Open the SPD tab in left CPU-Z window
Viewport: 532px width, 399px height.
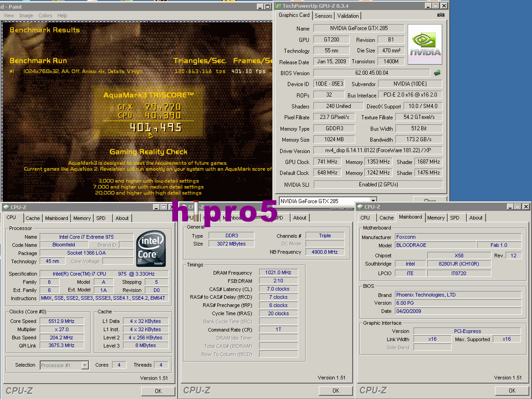[x=101, y=218]
